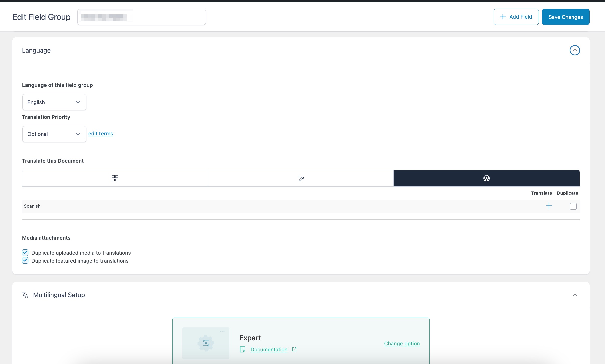Click the Add Field button
This screenshot has height=364, width=605.
tap(516, 17)
